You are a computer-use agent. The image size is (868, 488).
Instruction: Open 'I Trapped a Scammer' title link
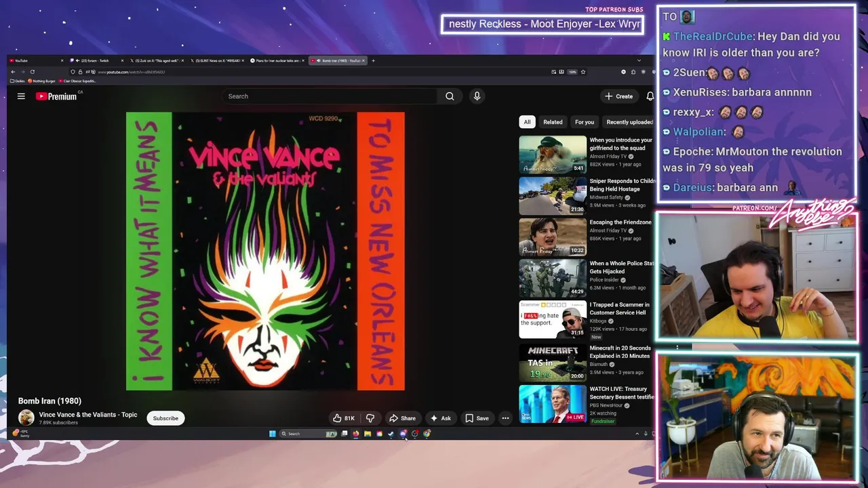click(619, 308)
